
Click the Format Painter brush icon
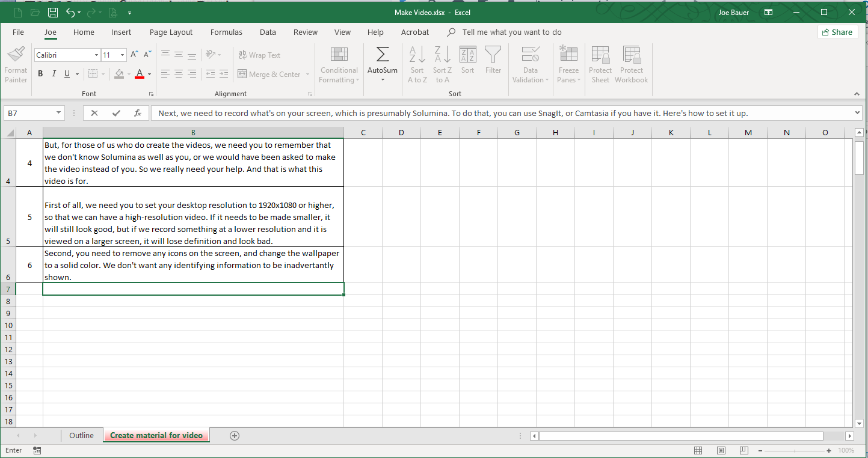pyautogui.click(x=16, y=55)
